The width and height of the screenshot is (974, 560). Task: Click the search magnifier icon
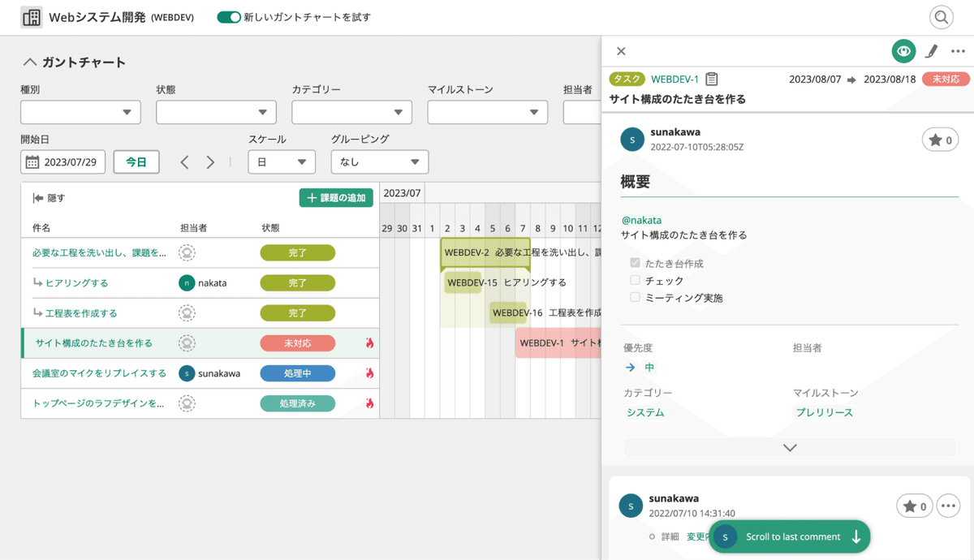click(941, 17)
